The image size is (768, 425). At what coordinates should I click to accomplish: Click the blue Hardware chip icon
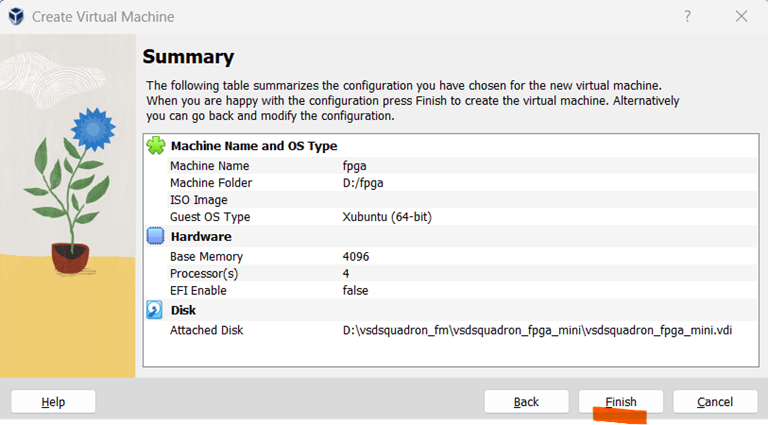[155, 237]
